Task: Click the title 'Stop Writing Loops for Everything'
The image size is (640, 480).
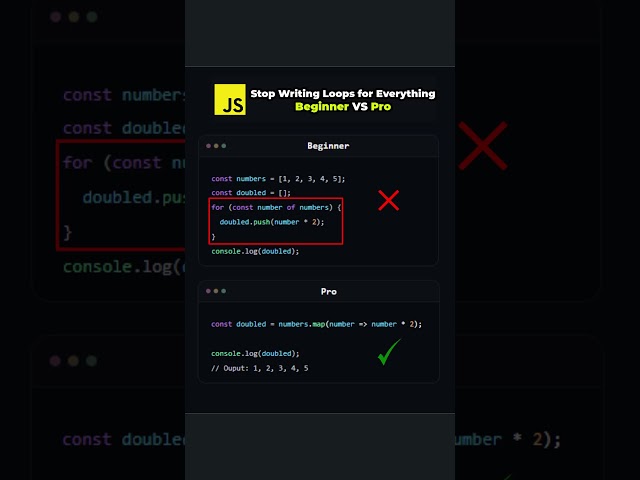Action: (x=343, y=93)
